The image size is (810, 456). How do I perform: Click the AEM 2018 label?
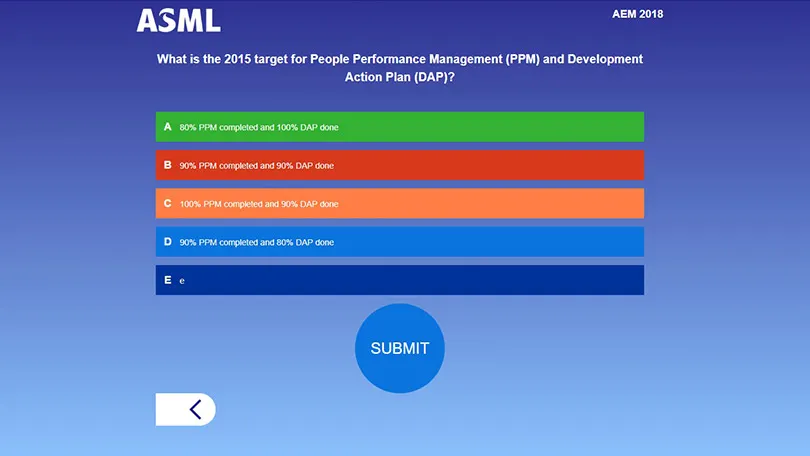[x=637, y=14]
